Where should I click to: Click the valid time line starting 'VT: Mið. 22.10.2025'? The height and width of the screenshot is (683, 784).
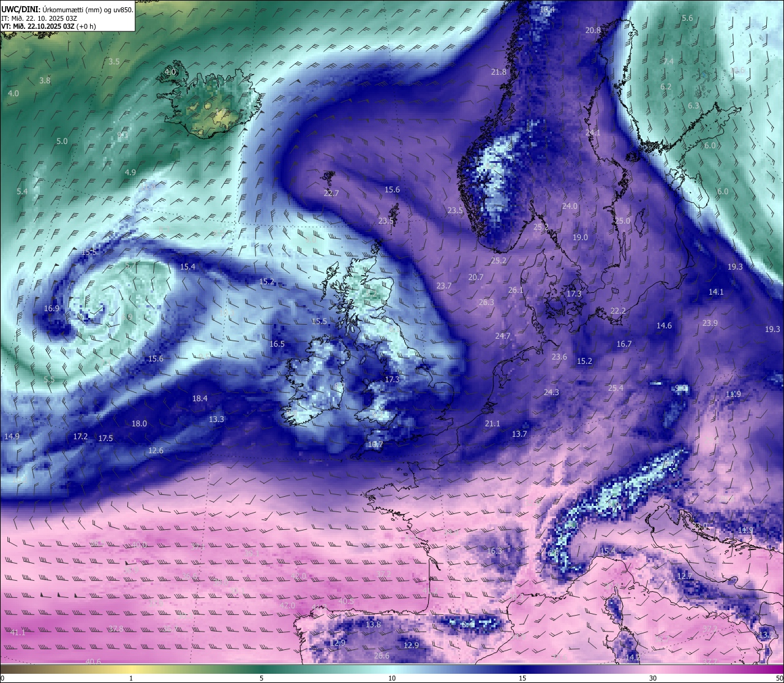pyautogui.click(x=48, y=26)
